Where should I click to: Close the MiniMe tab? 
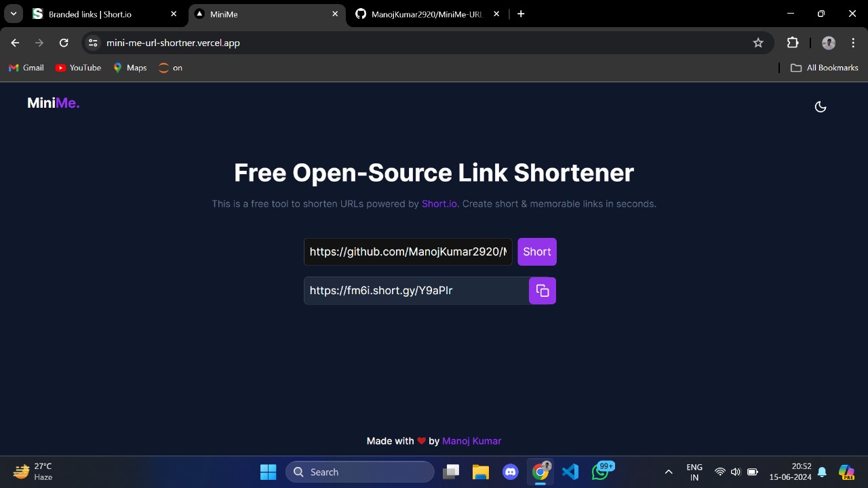point(335,14)
